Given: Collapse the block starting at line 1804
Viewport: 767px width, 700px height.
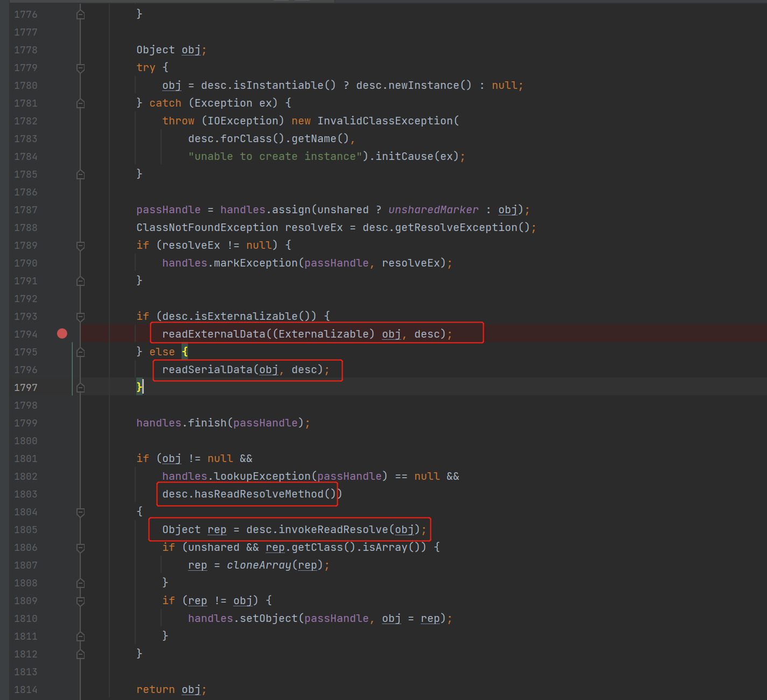Looking at the screenshot, I should click(80, 512).
